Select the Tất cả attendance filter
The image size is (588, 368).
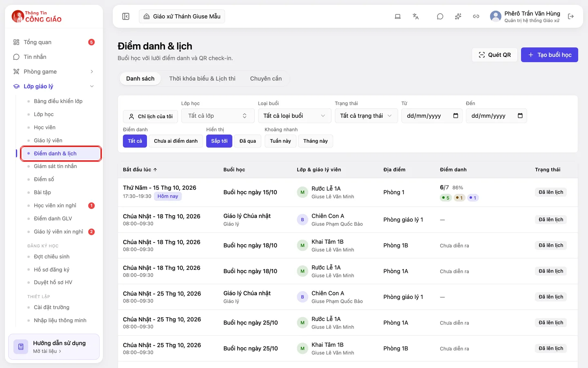(x=135, y=141)
